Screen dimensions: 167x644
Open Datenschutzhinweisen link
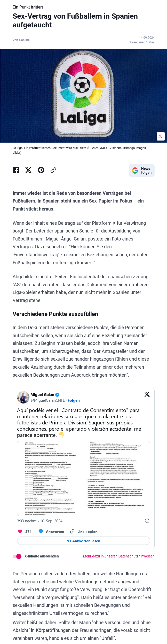pyautogui.click(x=119, y=556)
